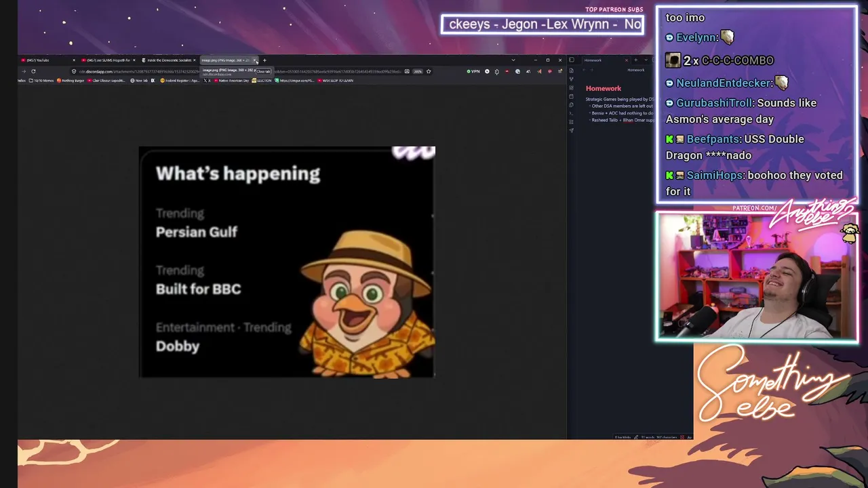
Task: Close the image.png browser tab
Action: 255,60
